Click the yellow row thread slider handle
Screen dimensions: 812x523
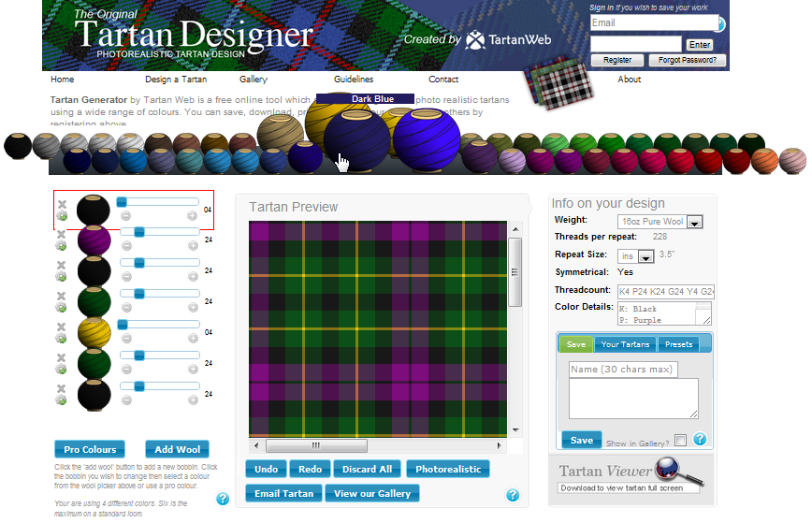(x=123, y=325)
